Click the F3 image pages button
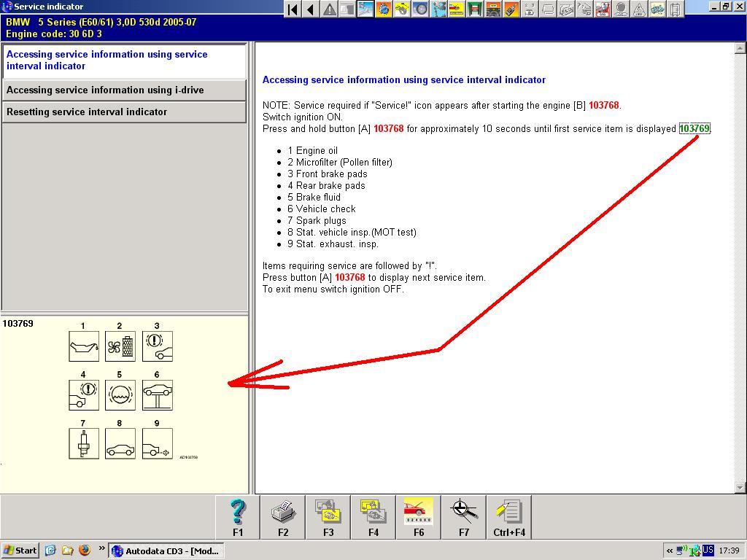The width and height of the screenshot is (747, 560). click(328, 518)
